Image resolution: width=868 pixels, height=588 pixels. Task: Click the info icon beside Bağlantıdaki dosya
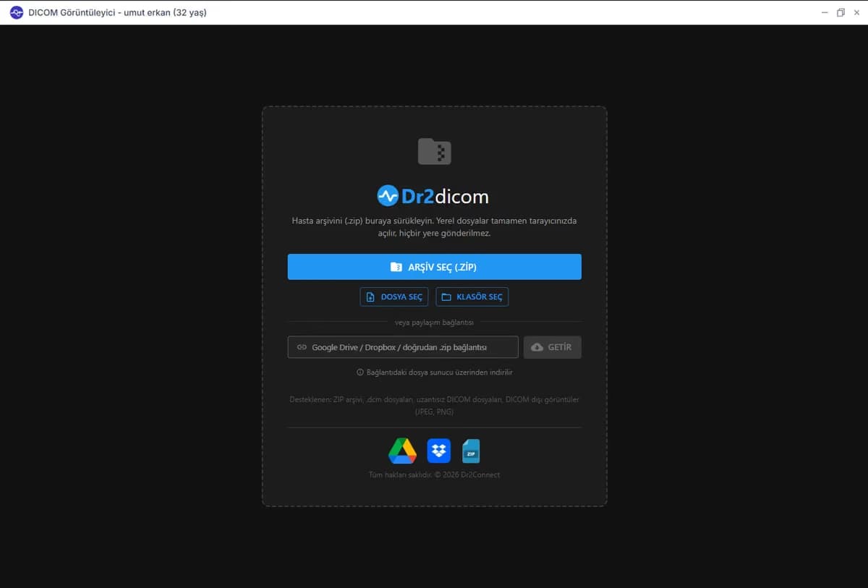click(359, 372)
